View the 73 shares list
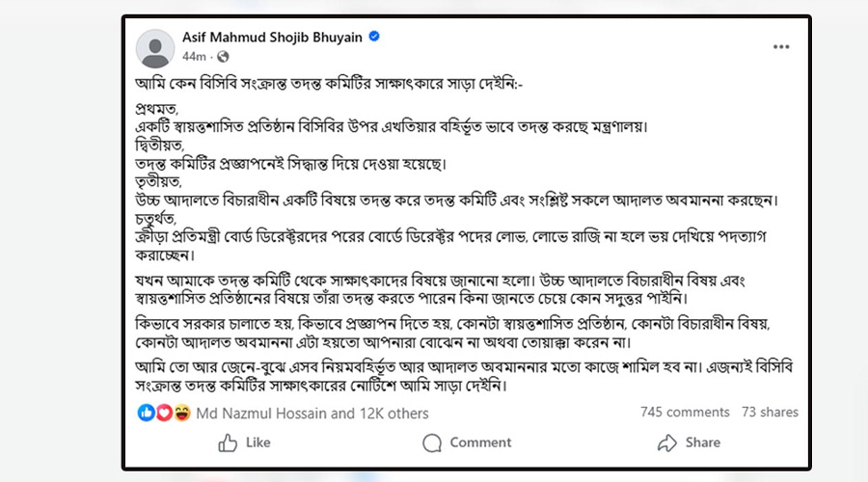This screenshot has width=868, height=482. pyautogui.click(x=770, y=413)
